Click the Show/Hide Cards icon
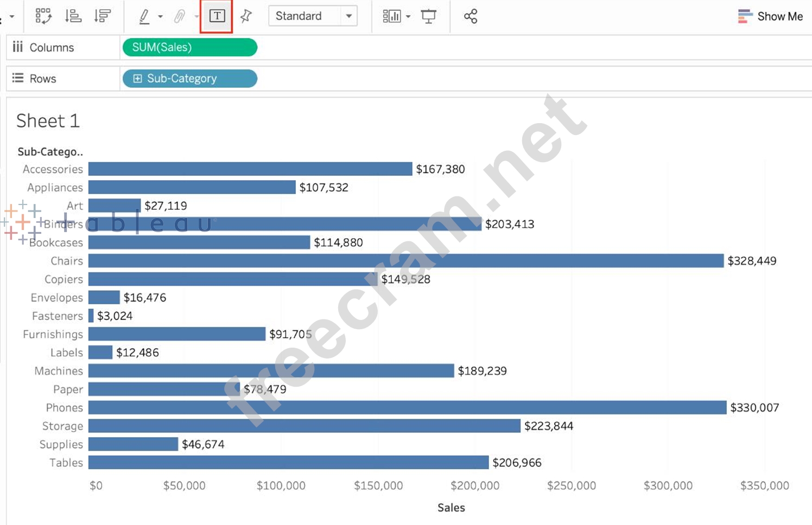 pyautogui.click(x=391, y=16)
